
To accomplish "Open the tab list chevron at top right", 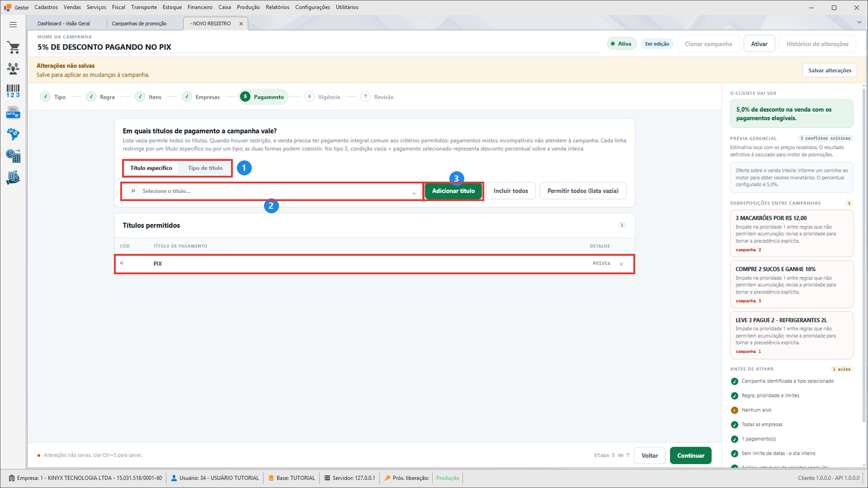I will click(859, 22).
